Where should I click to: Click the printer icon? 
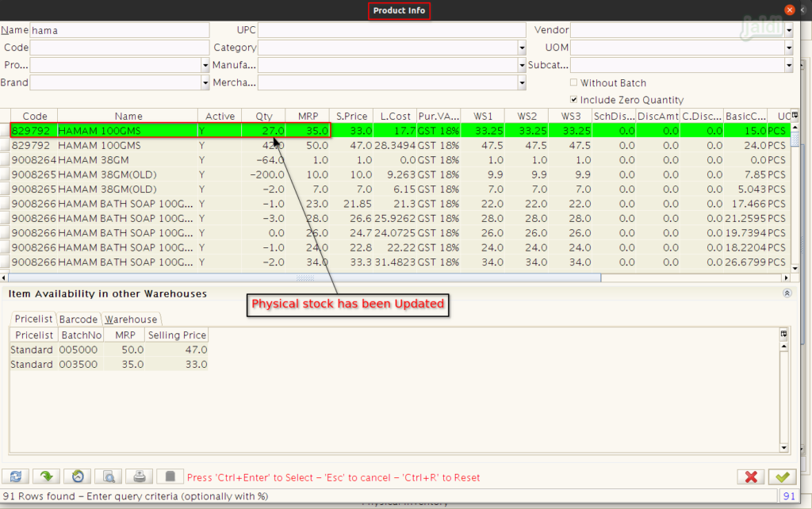pos(140,476)
